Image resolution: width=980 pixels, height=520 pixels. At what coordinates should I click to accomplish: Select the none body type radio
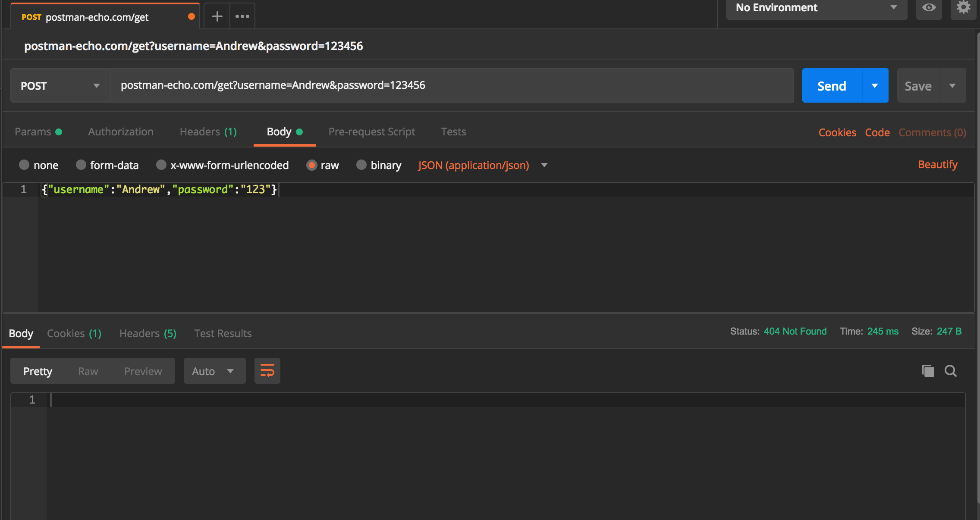tap(24, 165)
